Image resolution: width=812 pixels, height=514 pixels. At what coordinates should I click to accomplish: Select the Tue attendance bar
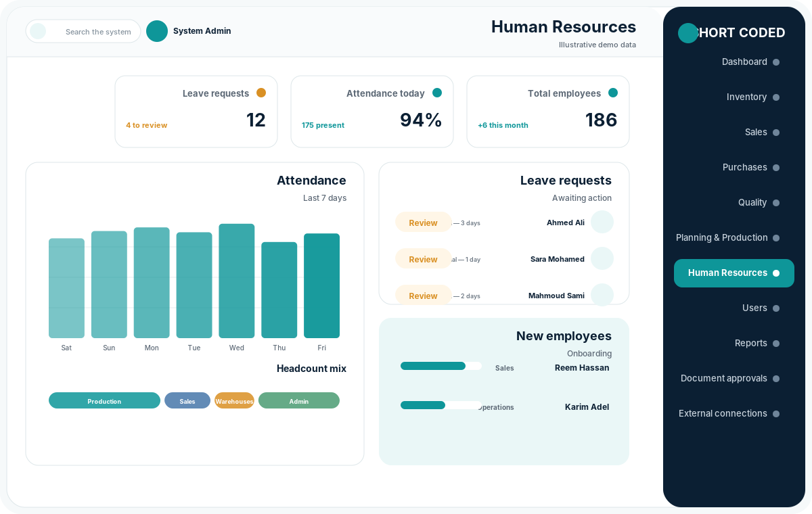(x=194, y=285)
